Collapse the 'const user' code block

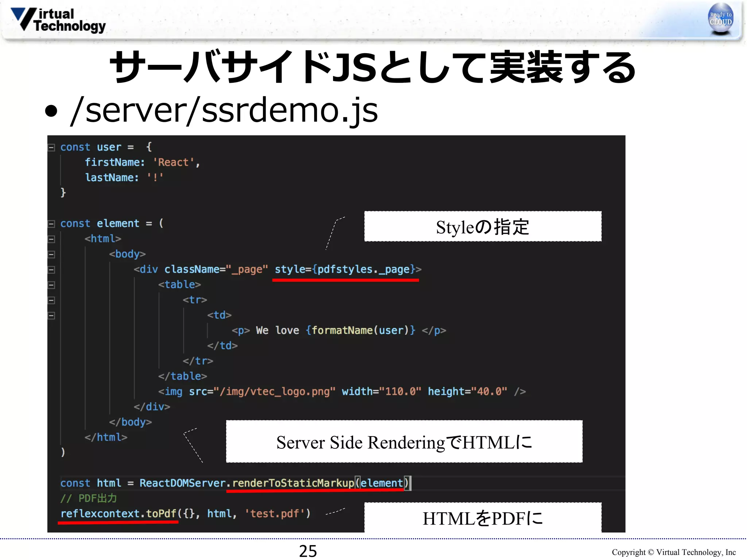tap(51, 147)
